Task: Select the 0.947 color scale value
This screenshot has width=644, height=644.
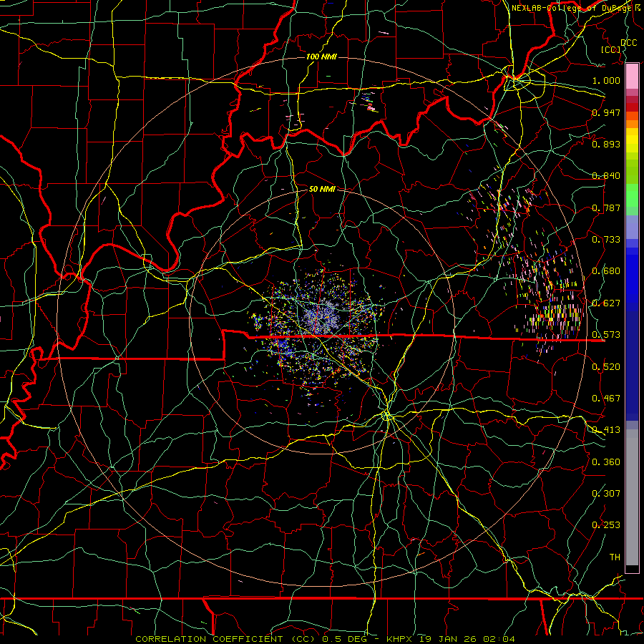Action: pyautogui.click(x=606, y=112)
